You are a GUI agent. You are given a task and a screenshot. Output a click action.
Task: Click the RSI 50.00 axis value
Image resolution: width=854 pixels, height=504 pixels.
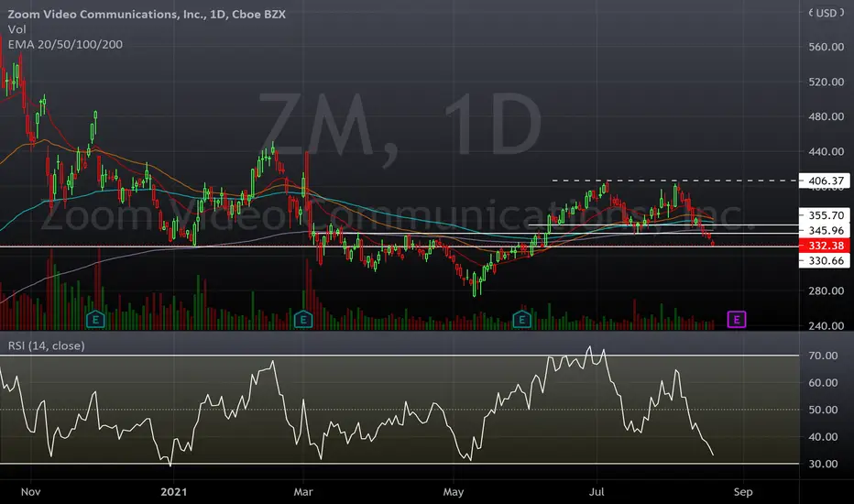point(823,410)
